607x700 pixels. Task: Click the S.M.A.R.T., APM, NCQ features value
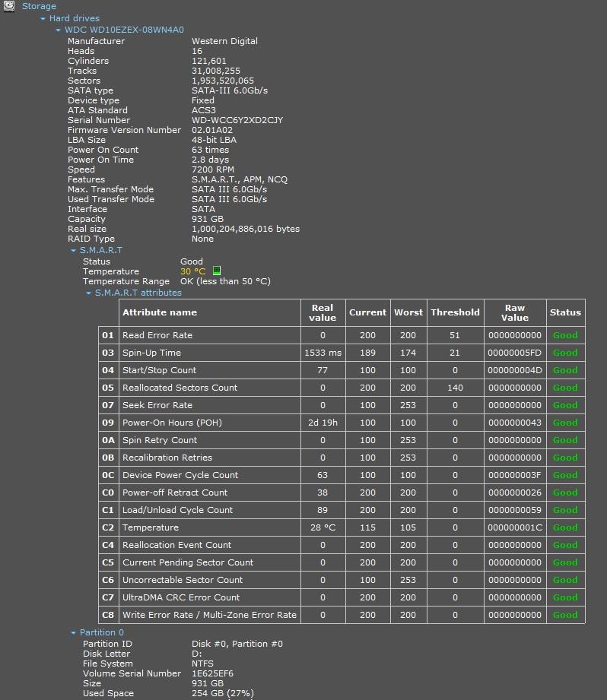click(x=240, y=179)
